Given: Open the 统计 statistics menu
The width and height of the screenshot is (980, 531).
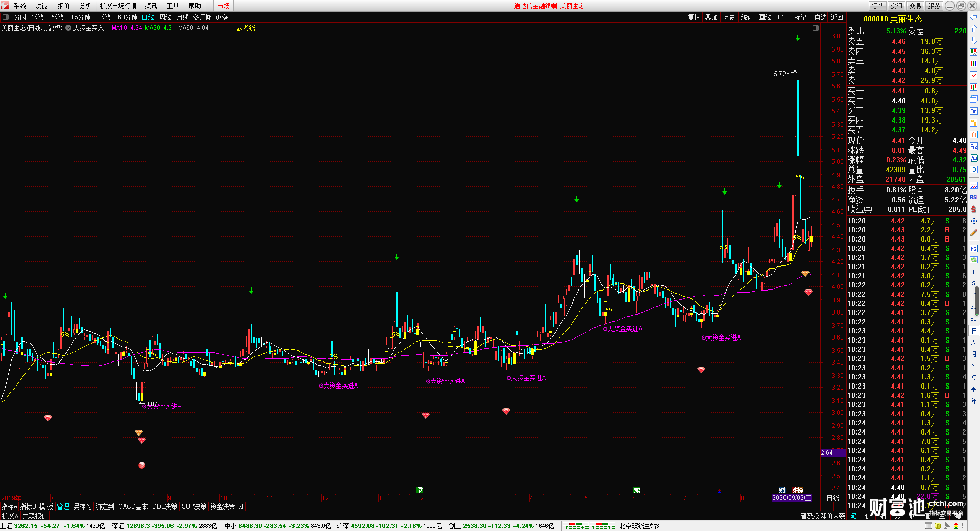Looking at the screenshot, I should pos(747,17).
